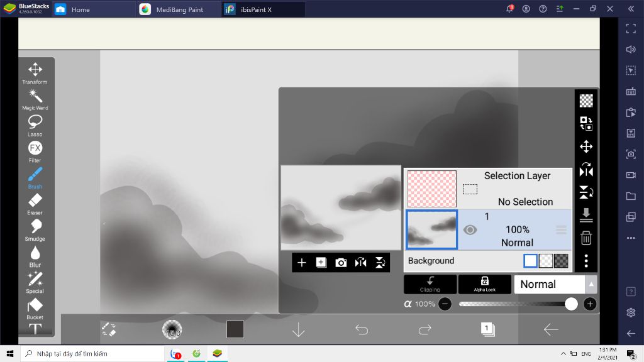Viewport: 644px width, 362px height.
Task: Take screenshot via BlueStacks sidebar
Action: (631, 155)
